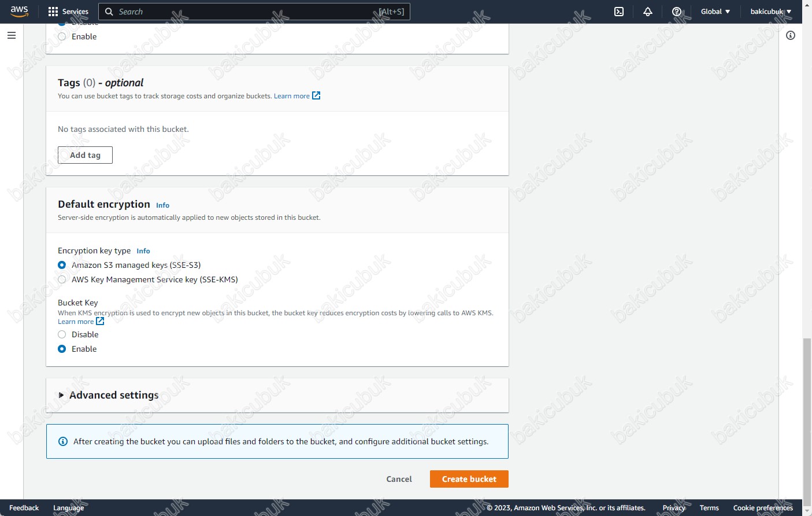Click the search magnifier icon
812x516 pixels.
pos(109,12)
